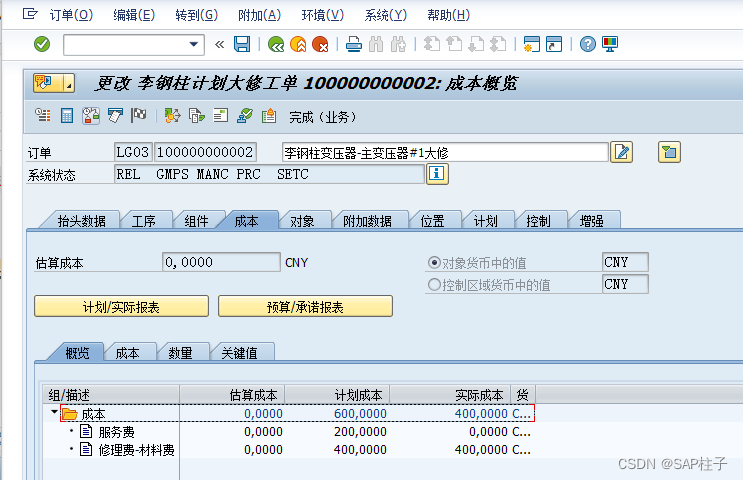Go to Previous Page icon
743x480 pixels.
453,45
